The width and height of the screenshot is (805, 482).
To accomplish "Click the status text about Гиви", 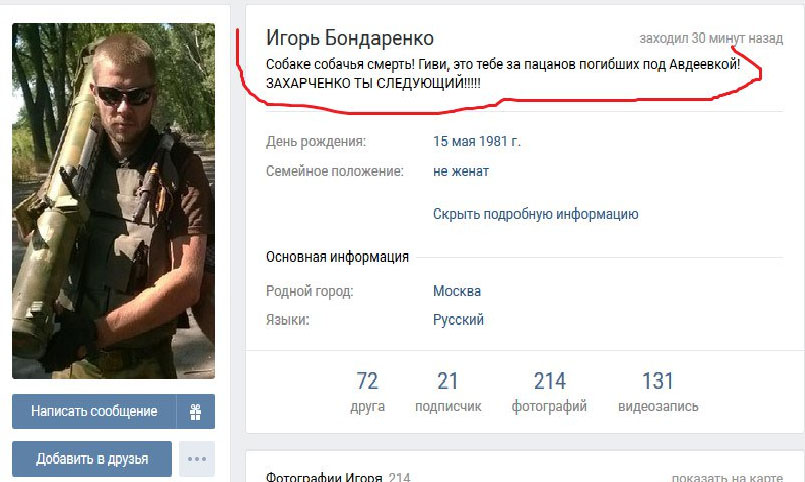I will [503, 73].
